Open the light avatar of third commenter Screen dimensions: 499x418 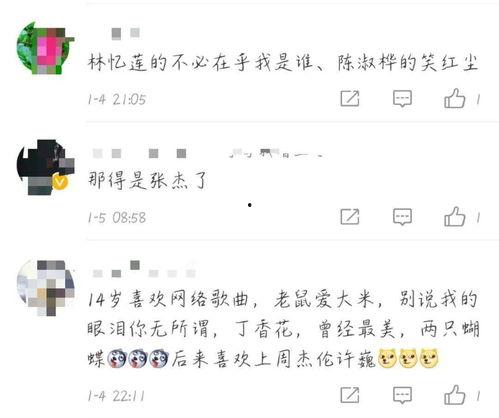pos(46,288)
